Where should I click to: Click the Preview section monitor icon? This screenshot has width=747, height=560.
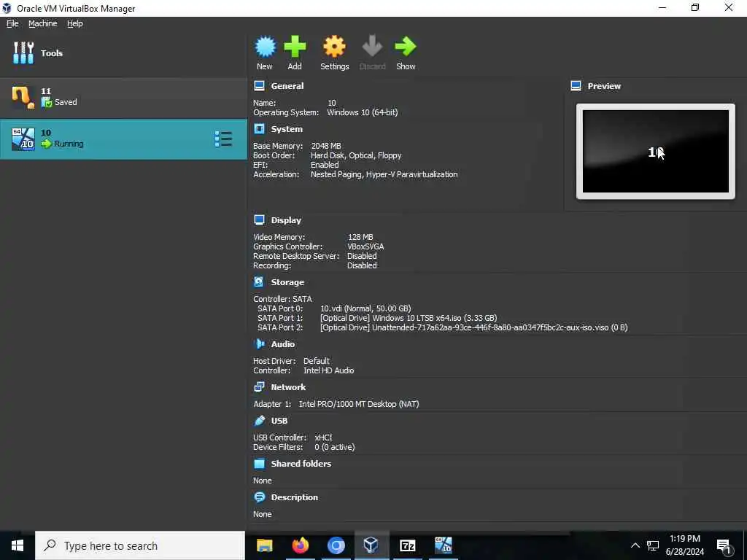tap(576, 86)
